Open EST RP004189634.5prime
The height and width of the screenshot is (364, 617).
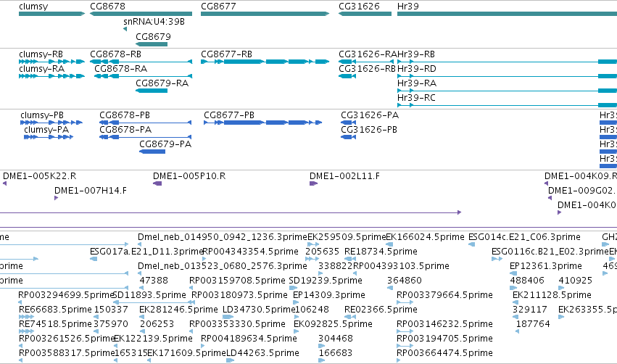[x=249, y=339]
